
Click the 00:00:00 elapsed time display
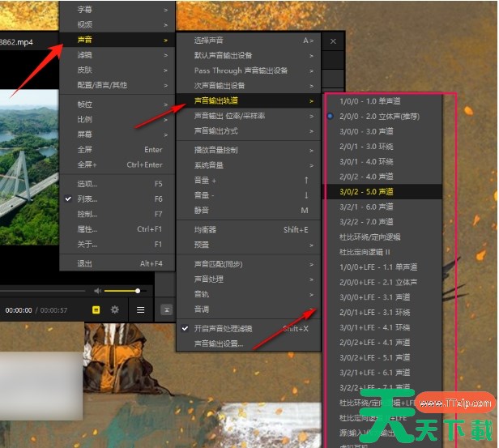19,310
